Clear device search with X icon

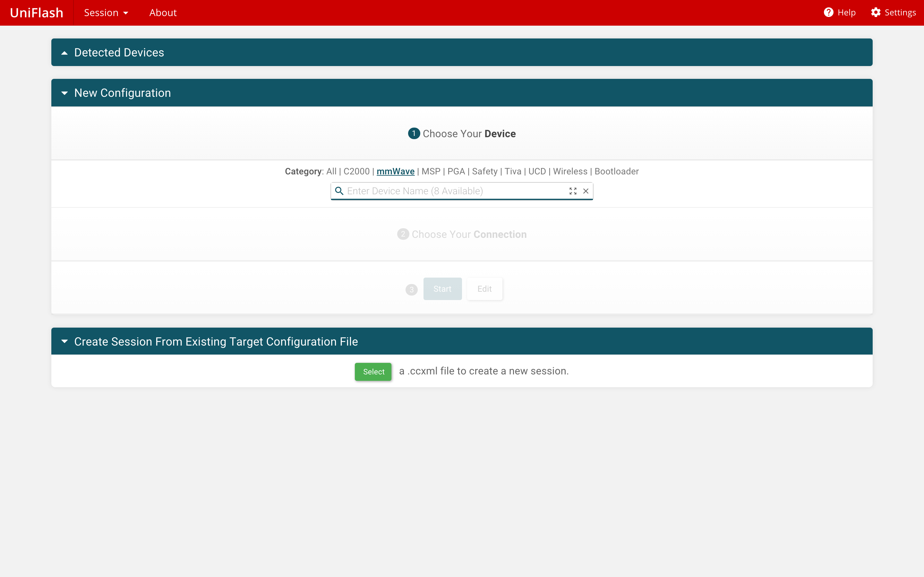(x=586, y=191)
